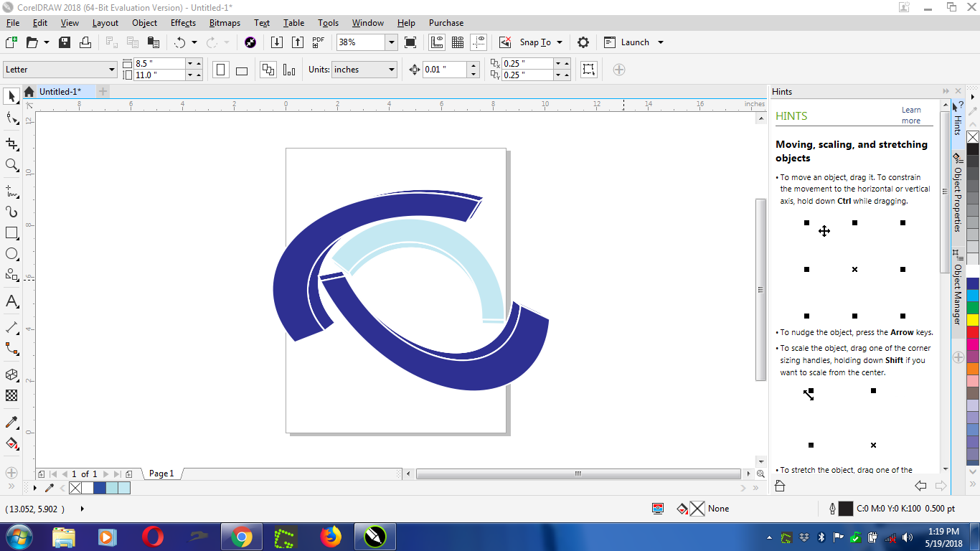Pick the dark blue swatch in document palette
This screenshot has width=980, height=551.
click(x=100, y=488)
